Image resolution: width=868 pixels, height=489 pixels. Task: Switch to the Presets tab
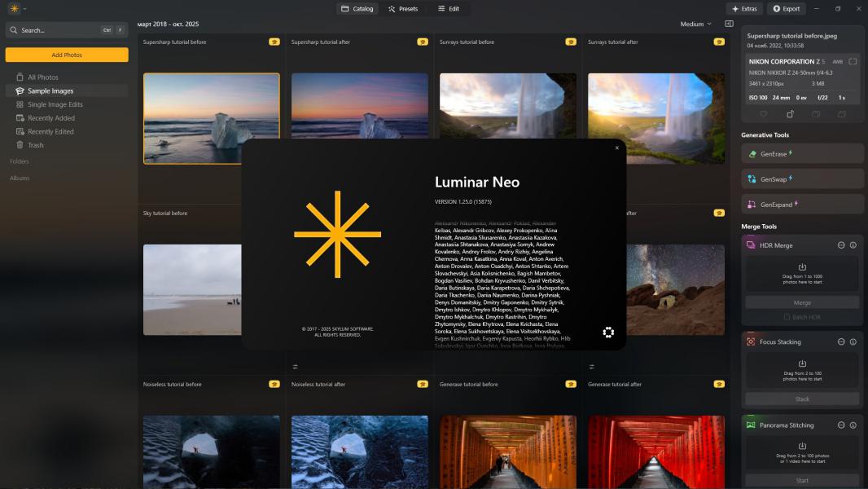click(403, 9)
